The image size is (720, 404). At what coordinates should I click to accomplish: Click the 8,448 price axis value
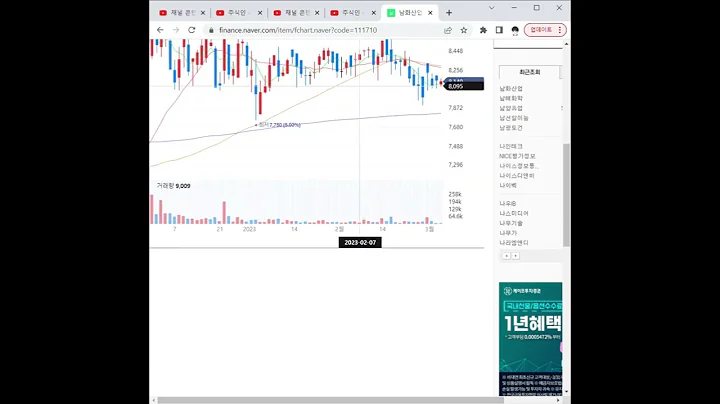(x=456, y=51)
